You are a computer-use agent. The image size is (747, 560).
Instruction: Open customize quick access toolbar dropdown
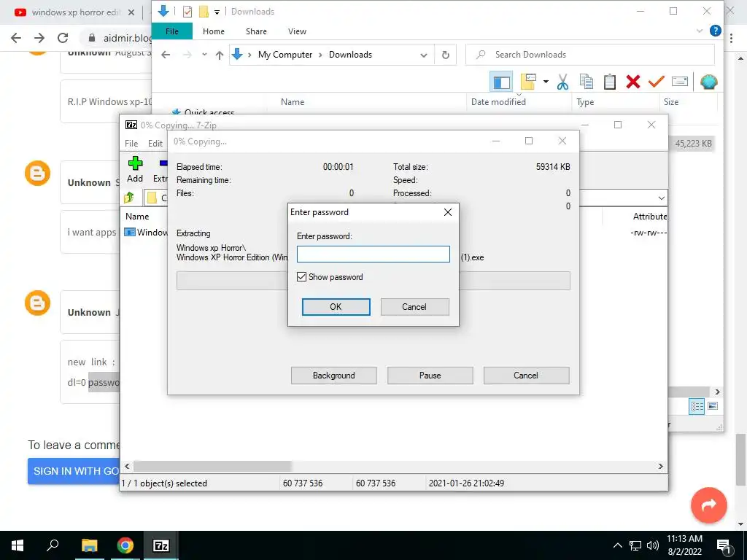(217, 12)
